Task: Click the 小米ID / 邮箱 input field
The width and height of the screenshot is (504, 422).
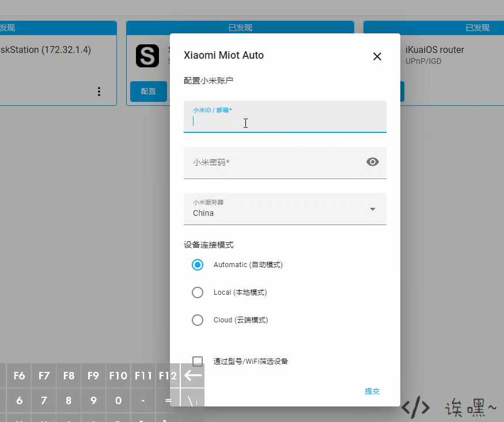Action: coord(285,116)
